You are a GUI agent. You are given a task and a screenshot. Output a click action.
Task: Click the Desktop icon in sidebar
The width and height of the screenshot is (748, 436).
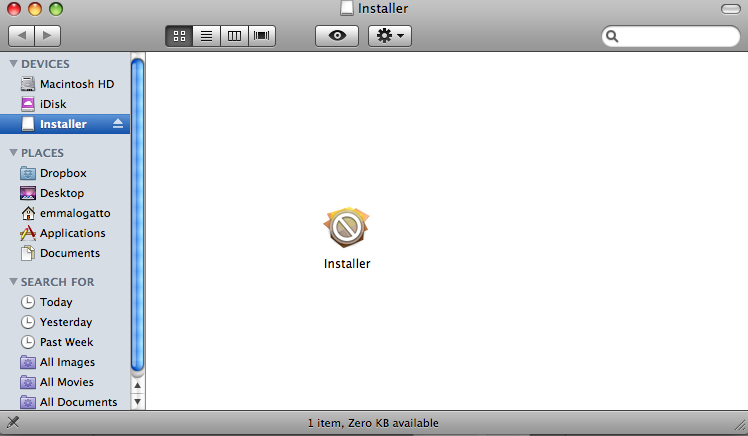pos(28,193)
